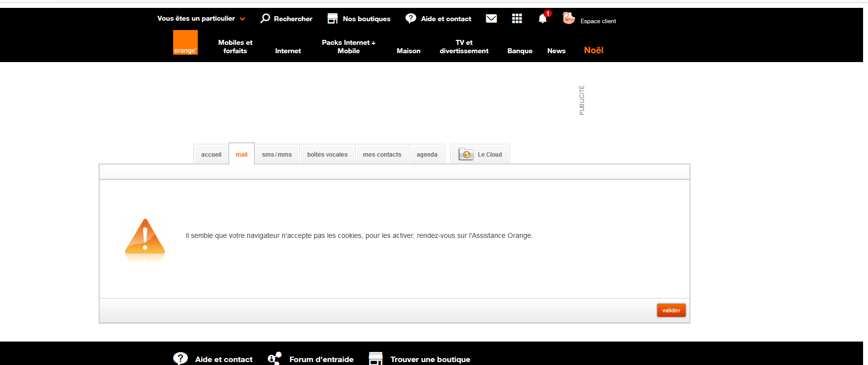
Task: Open the boîtes vocales tab
Action: (327, 154)
